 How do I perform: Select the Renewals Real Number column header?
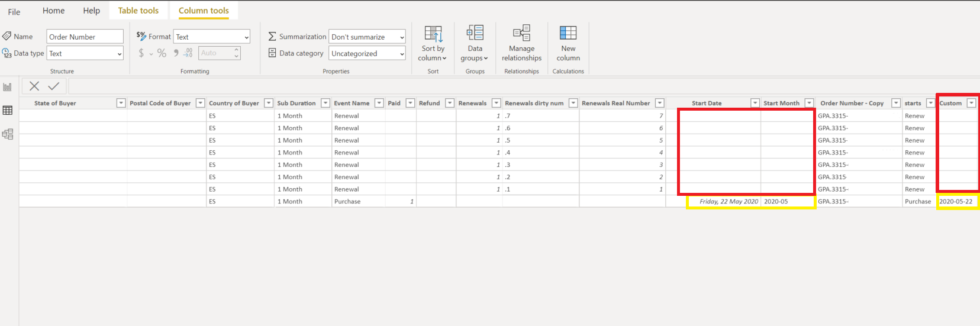point(615,103)
